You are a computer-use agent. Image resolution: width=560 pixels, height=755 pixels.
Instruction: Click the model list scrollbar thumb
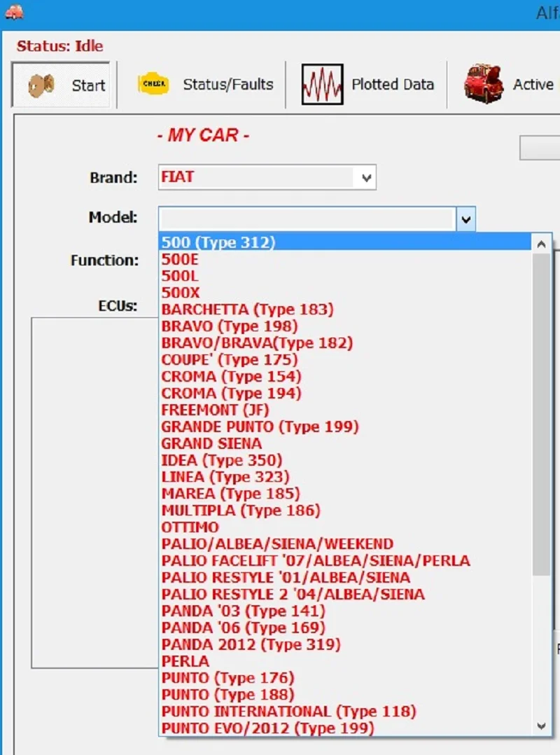[x=541, y=414]
